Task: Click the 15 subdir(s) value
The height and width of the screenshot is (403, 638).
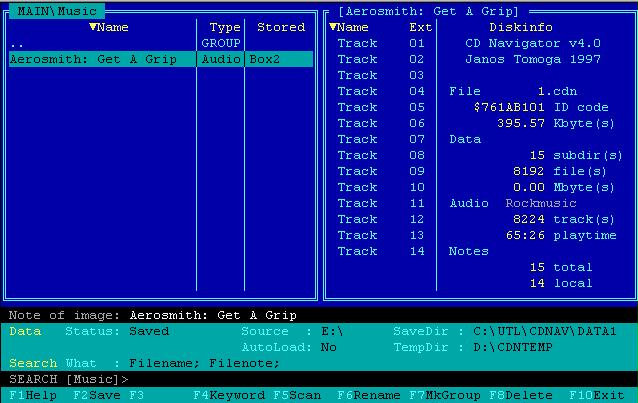Action: coord(537,155)
